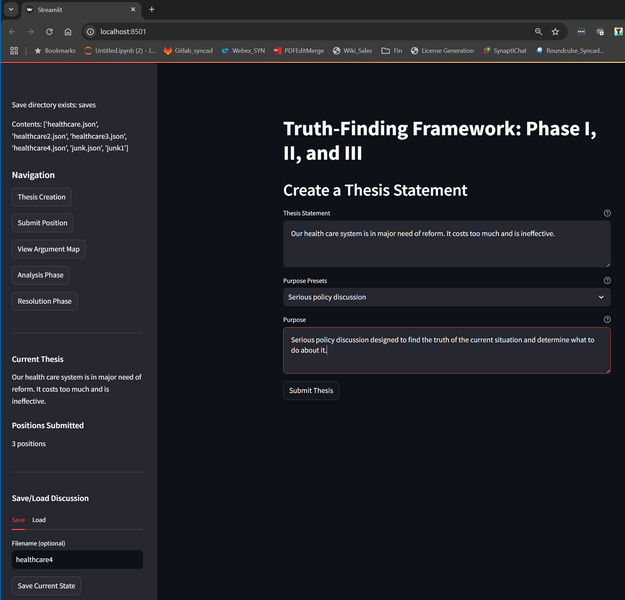Click the Positions Submitted heading

tap(48, 425)
